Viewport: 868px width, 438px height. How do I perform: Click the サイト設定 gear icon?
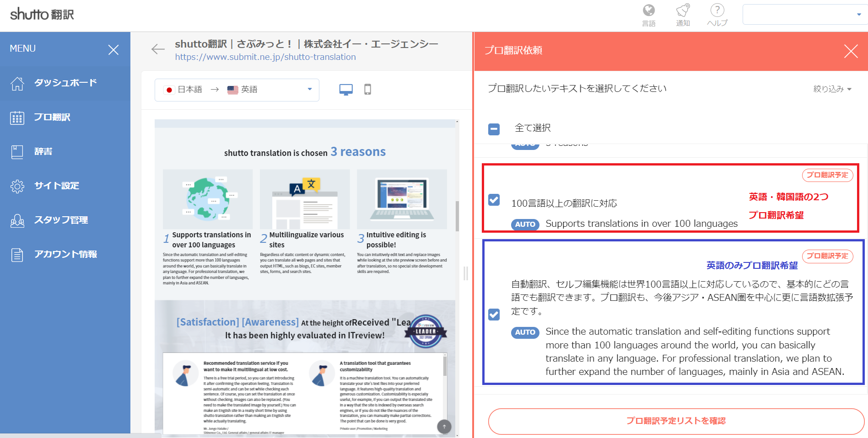17,186
